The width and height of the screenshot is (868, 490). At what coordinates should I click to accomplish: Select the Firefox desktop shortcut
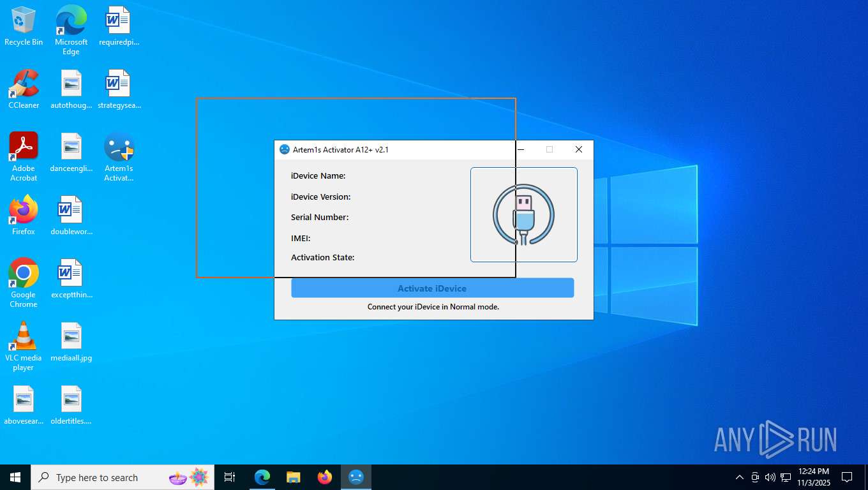click(x=24, y=216)
